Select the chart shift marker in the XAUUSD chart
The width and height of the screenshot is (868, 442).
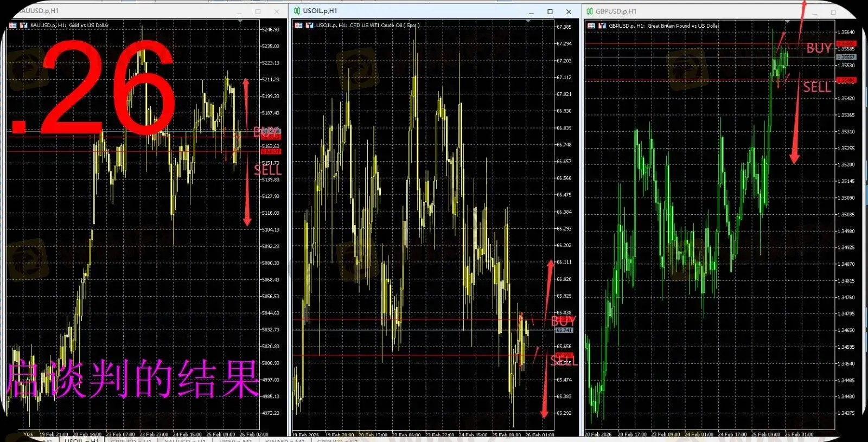[x=240, y=22]
